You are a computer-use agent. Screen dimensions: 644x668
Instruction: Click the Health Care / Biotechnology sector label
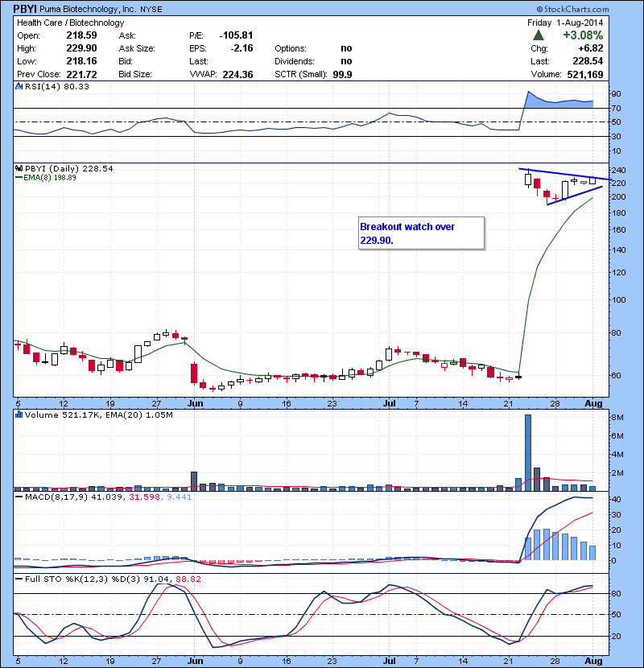click(70, 23)
